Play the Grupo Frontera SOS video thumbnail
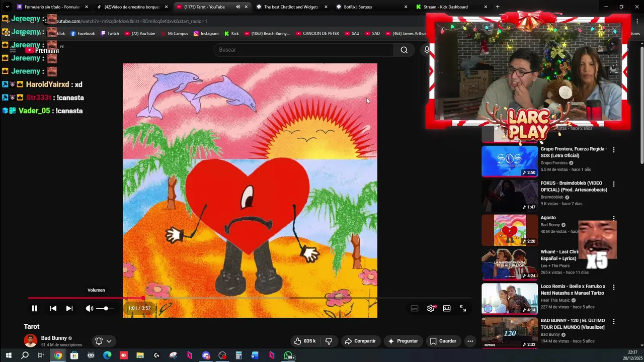Screen dimensions: 644x362 coord(510,161)
